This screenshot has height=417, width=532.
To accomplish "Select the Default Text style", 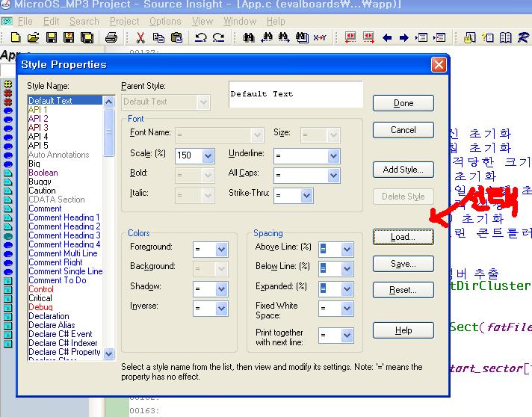I will (65, 100).
